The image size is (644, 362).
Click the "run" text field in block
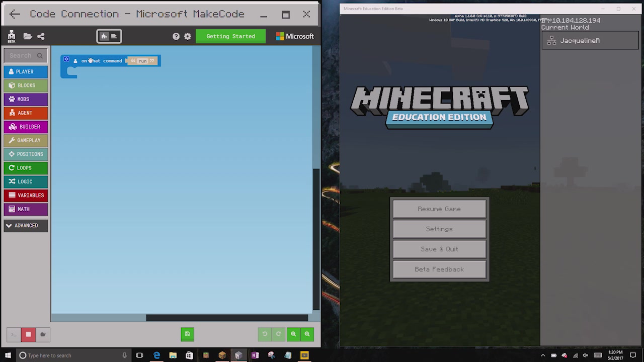(x=142, y=61)
